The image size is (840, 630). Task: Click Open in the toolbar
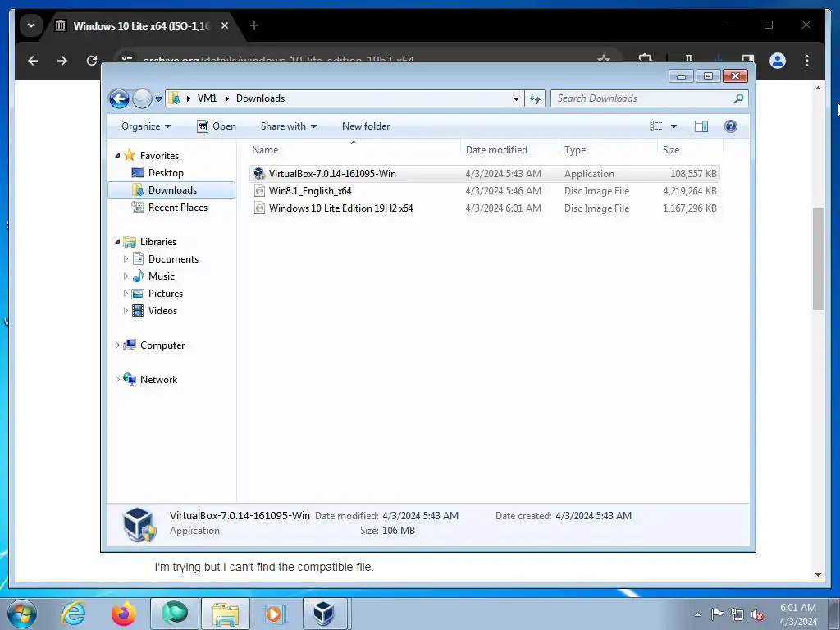[x=217, y=126]
